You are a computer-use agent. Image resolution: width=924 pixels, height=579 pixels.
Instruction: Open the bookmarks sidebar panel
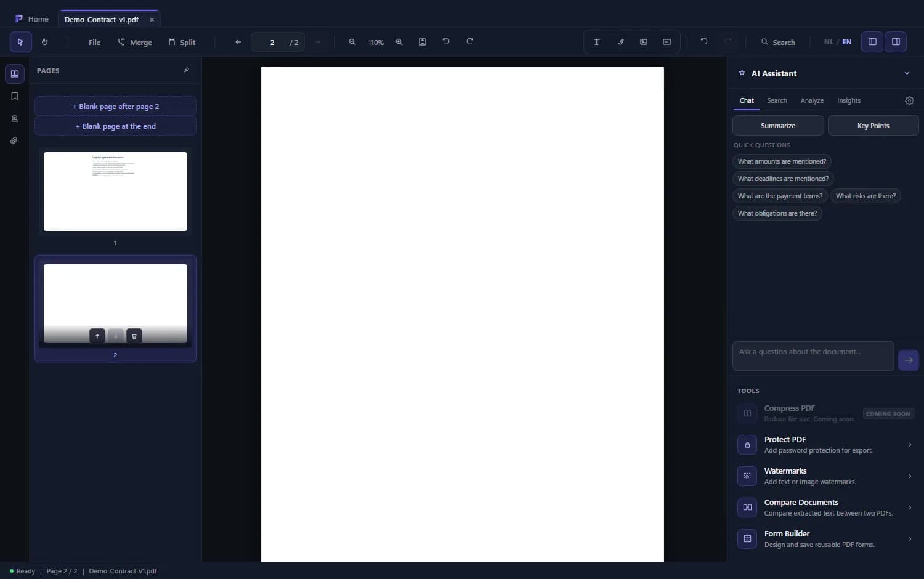point(15,96)
